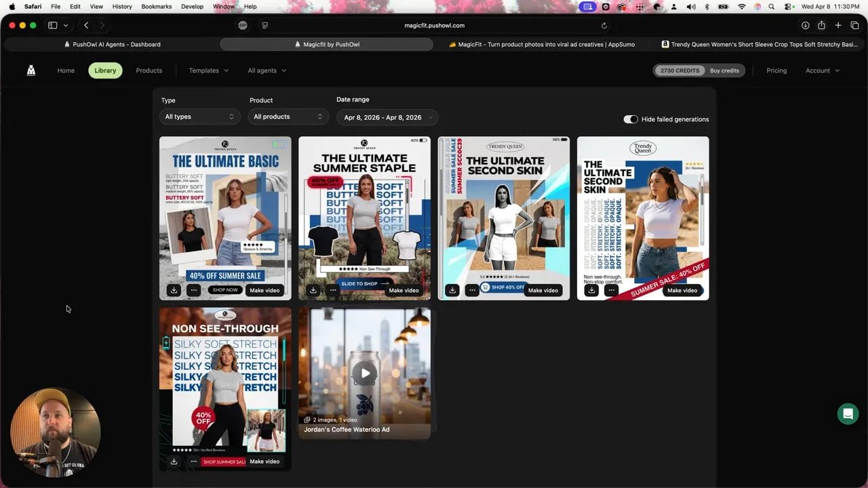Disable the Hide failed generations toggle
This screenshot has height=488, width=868.
point(630,119)
